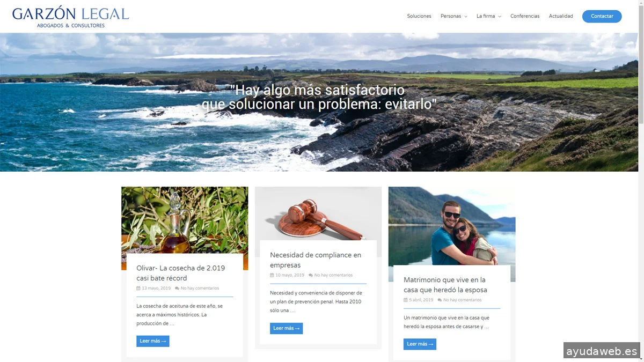Click the blue Contactar button
644x362 pixels.
pos(602,16)
